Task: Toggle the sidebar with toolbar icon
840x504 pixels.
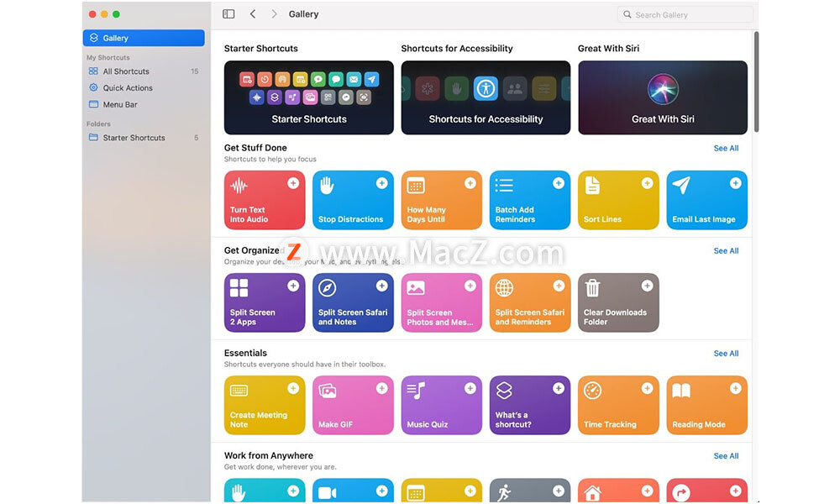Action: point(228,14)
